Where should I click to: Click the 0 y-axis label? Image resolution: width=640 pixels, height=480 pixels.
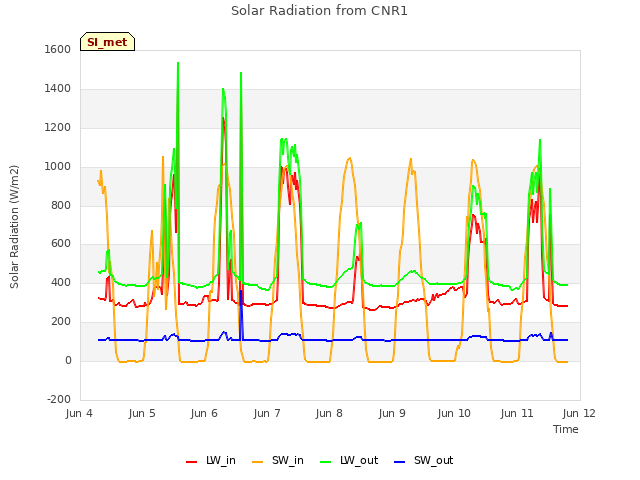click(68, 360)
